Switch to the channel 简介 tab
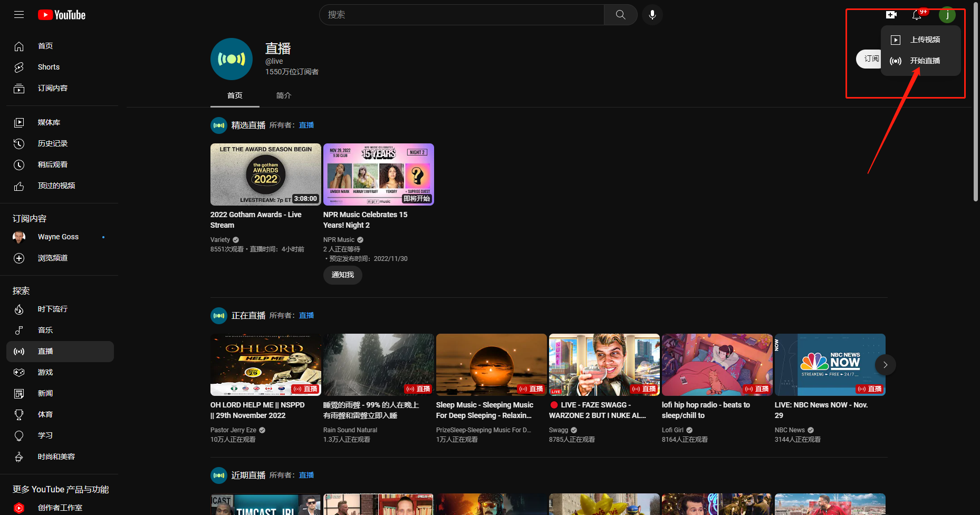This screenshot has width=980, height=515. coord(284,95)
